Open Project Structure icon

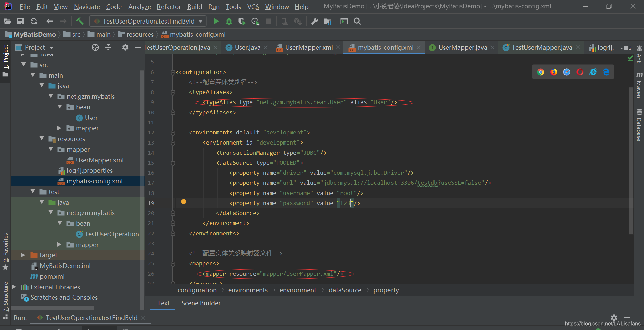pyautogui.click(x=328, y=22)
